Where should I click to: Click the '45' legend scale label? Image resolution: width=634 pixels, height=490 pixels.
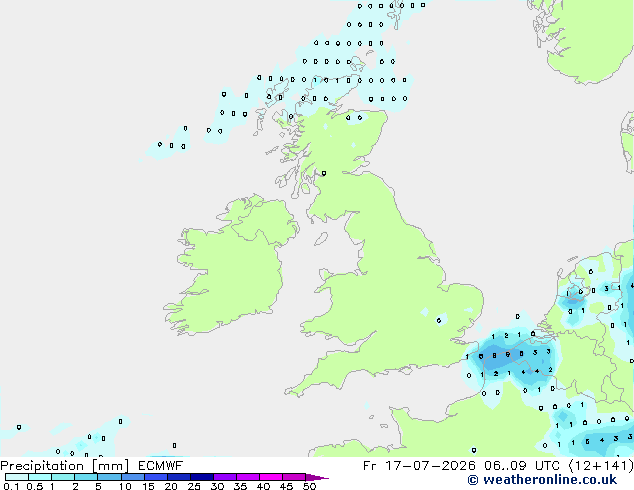[x=286, y=486]
